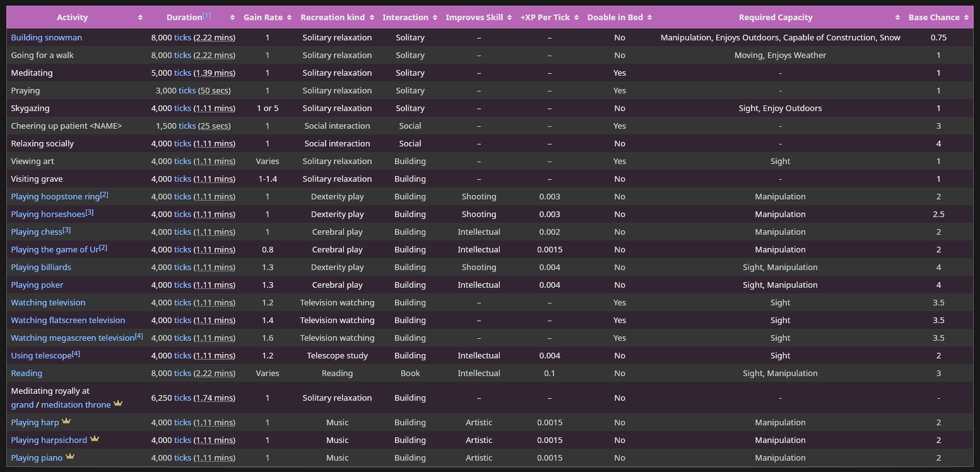This screenshot has width=980, height=472.
Task: Select 'Moving, Enjoys Weather' capacity cell
Action: coord(780,56)
